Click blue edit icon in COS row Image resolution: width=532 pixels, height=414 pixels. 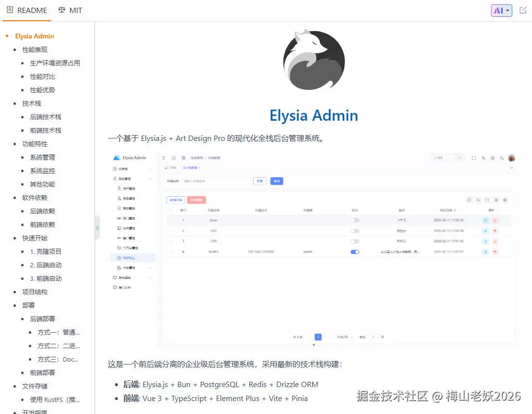[485, 241]
